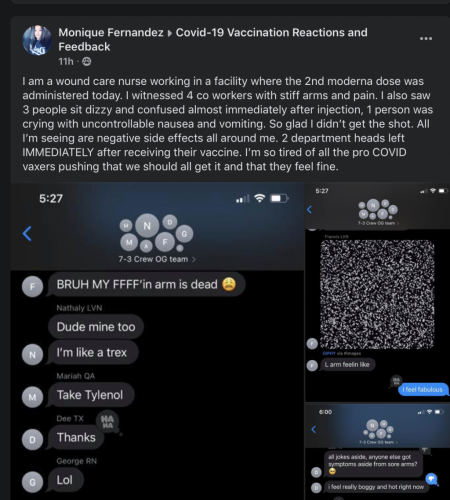Open the Monique Fernandez profile link

(111, 32)
